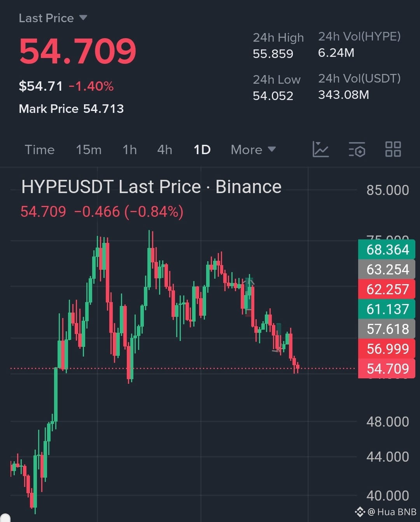Select the Time chart tab

click(x=40, y=149)
